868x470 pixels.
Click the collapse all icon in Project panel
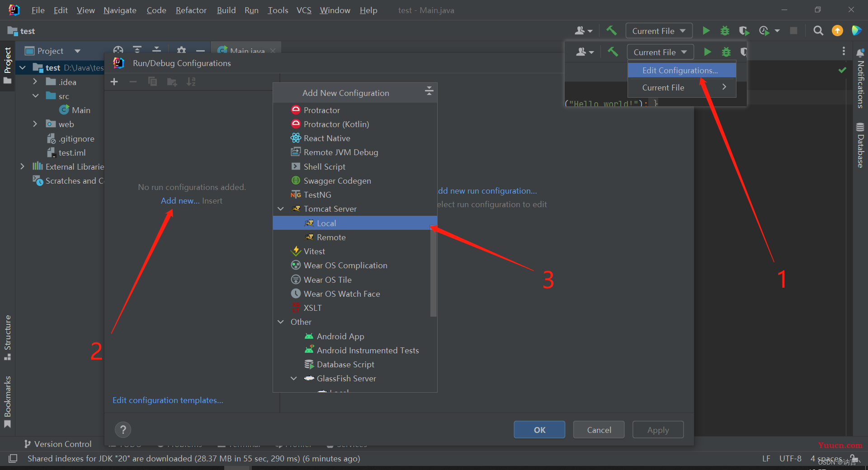156,50
